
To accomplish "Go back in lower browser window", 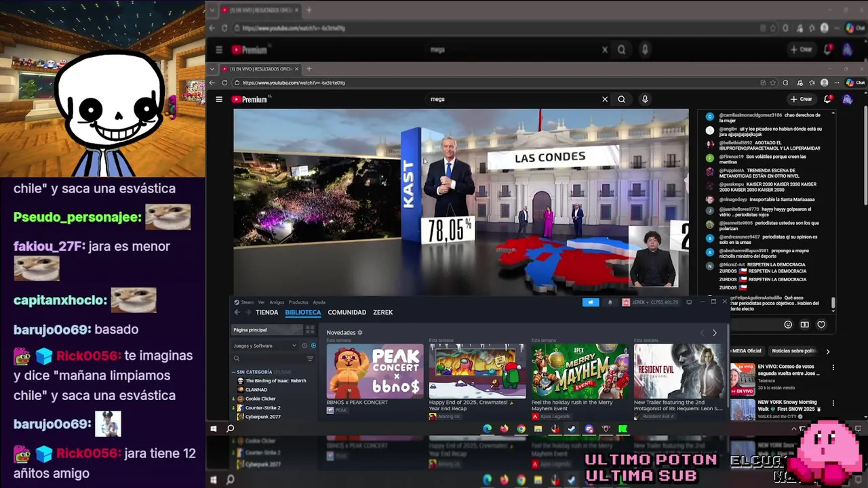I will 212,83.
